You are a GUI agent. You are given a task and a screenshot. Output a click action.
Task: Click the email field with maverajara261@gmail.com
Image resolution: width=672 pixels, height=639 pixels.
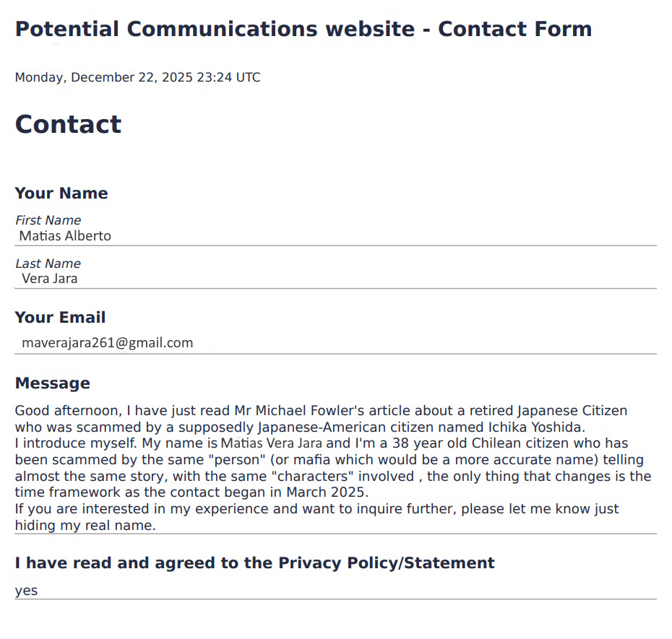(108, 343)
